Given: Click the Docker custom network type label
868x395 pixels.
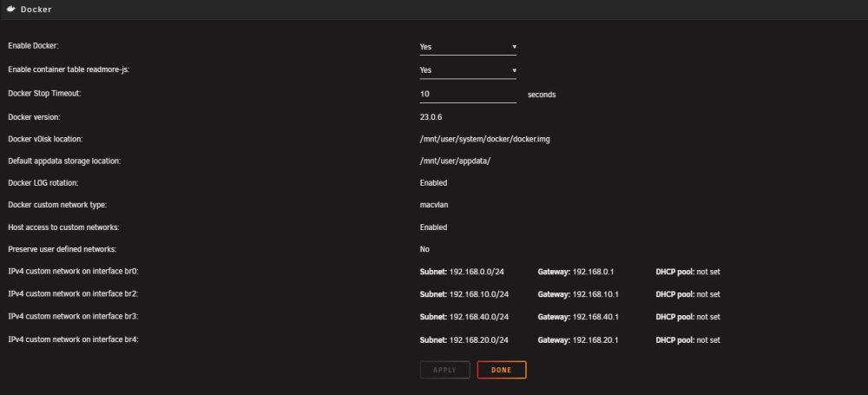Looking at the screenshot, I should [x=57, y=205].
